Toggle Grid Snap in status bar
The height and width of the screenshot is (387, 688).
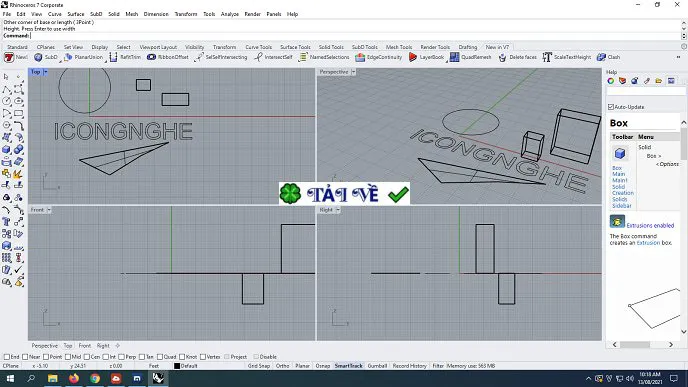pos(259,366)
